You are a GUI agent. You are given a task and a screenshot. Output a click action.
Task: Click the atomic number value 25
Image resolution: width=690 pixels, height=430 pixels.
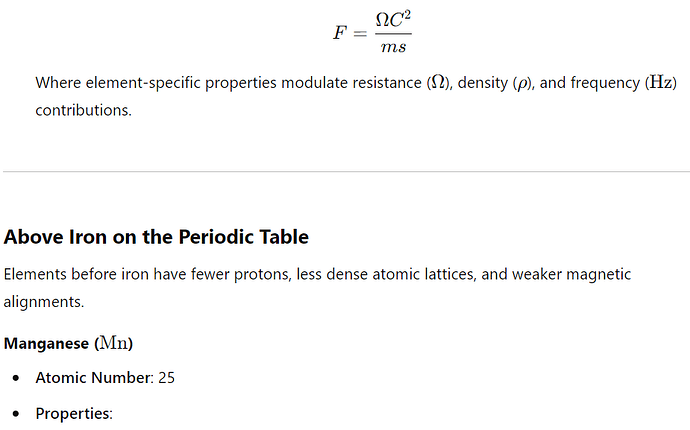[166, 378]
